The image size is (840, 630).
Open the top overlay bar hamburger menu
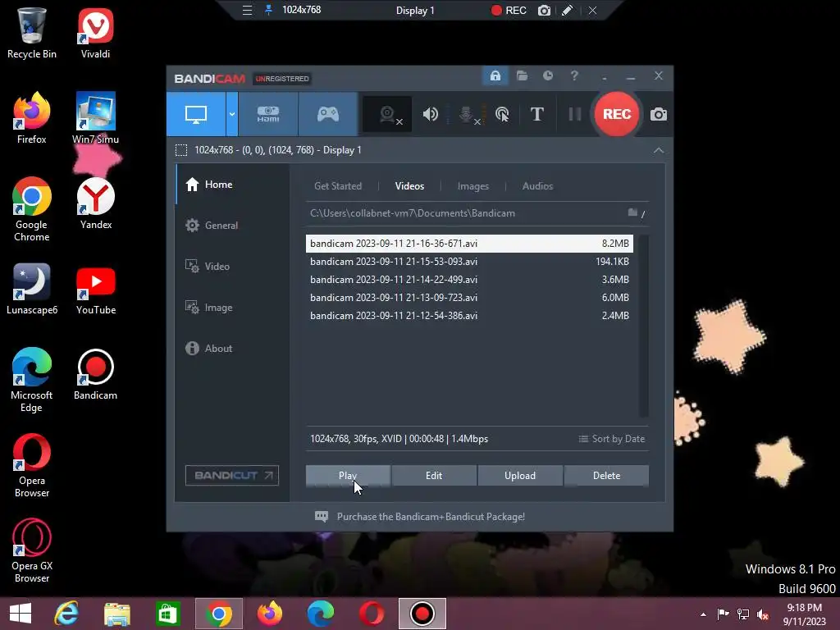tap(247, 10)
